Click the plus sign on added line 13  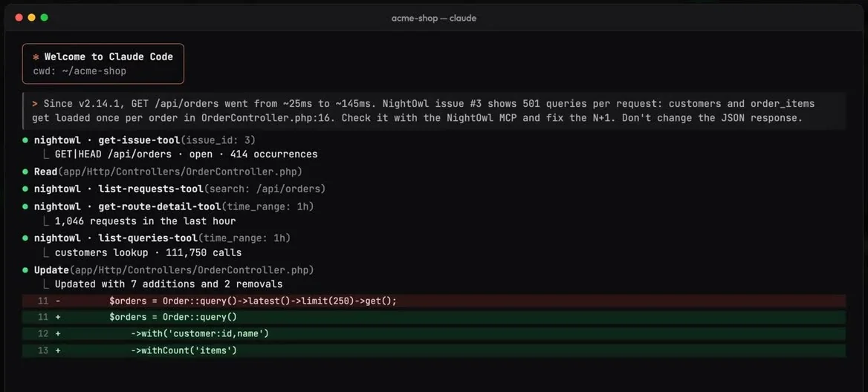pyautogui.click(x=58, y=350)
